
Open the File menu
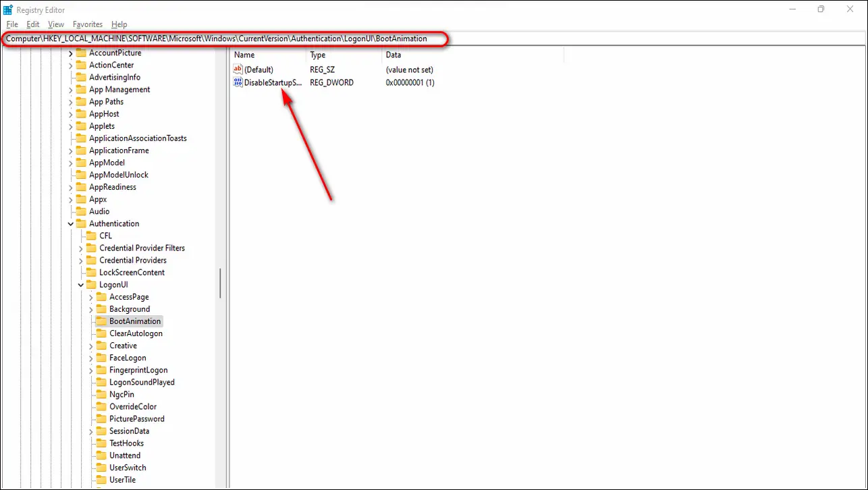tap(12, 24)
